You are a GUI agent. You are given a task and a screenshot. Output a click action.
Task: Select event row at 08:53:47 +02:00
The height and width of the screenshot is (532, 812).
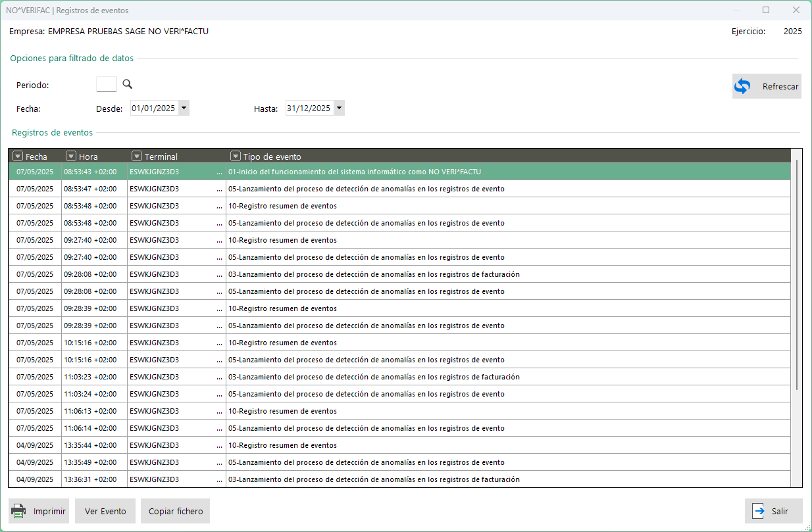pyautogui.click(x=399, y=189)
